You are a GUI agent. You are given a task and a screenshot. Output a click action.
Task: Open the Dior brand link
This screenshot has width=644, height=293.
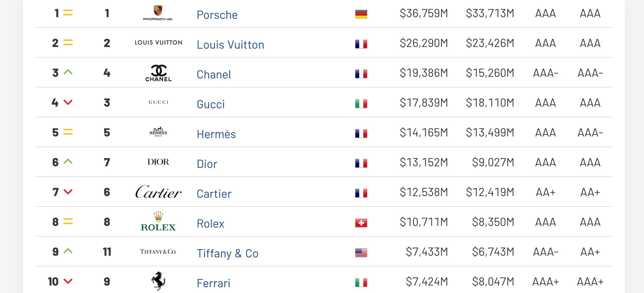click(x=207, y=164)
